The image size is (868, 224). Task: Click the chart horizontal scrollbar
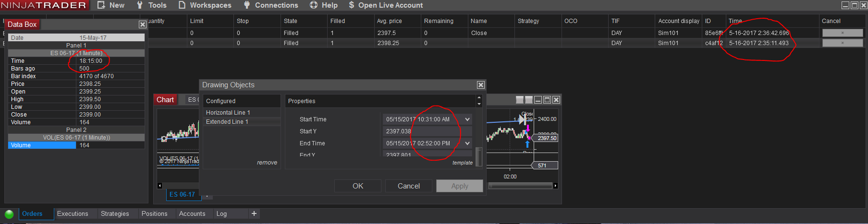(x=520, y=186)
